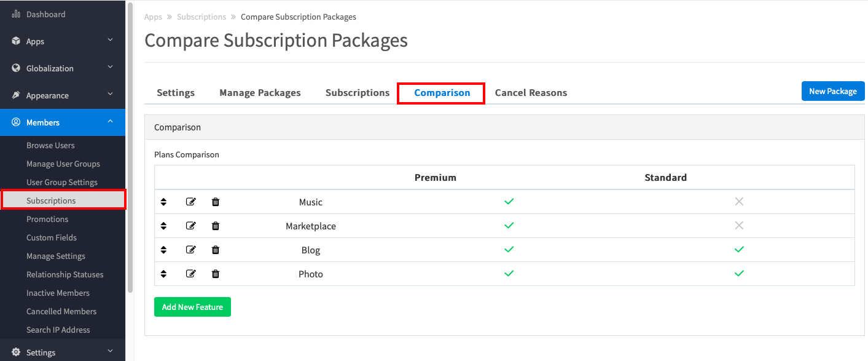Click the reorder handle for Blog row
The width and height of the screenshot is (868, 361).
point(163,250)
